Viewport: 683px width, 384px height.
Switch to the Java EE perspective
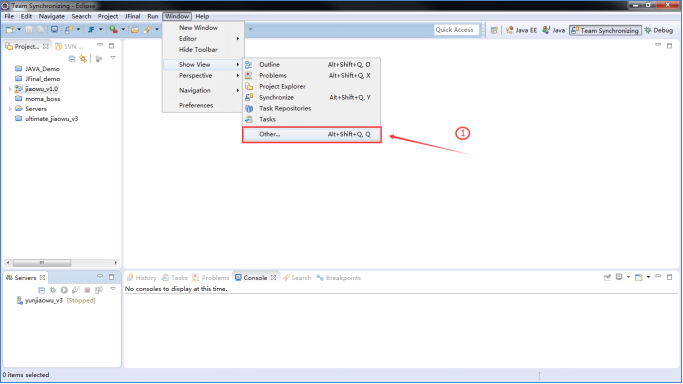coord(521,30)
